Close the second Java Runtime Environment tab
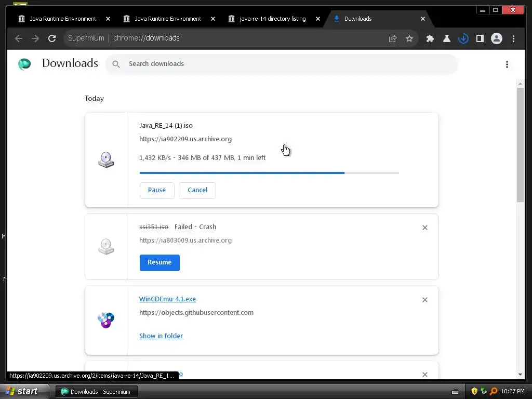 [x=212, y=19]
